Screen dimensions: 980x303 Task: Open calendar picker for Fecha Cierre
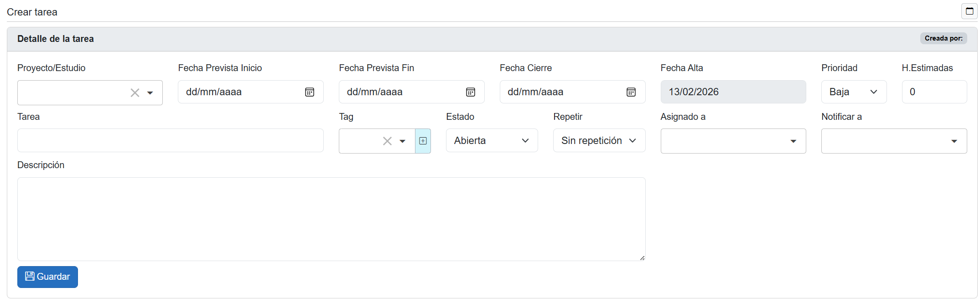point(631,92)
